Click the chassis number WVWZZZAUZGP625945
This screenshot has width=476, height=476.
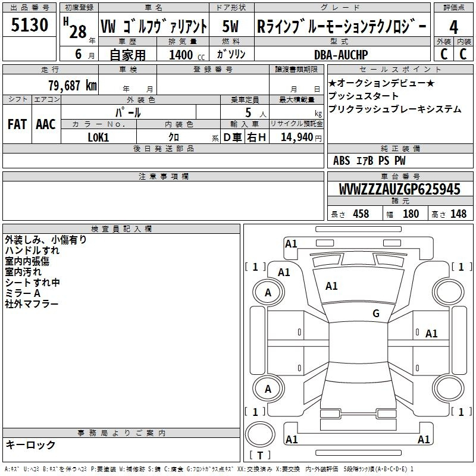click(x=399, y=189)
